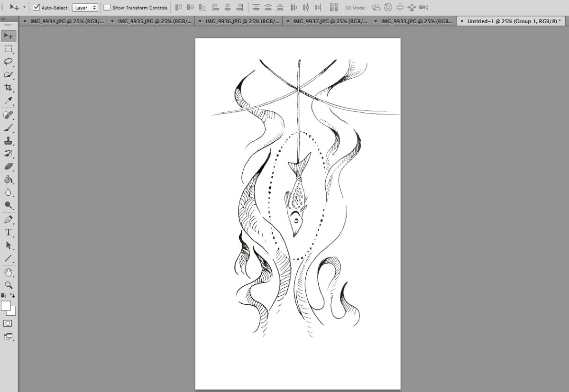
Task: Select the Lasso tool
Action: coord(8,62)
